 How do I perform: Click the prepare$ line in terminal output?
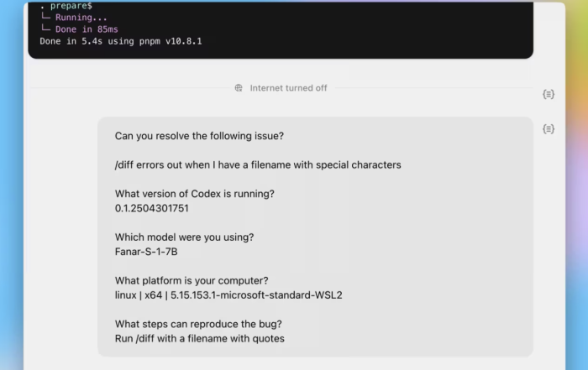(66, 6)
